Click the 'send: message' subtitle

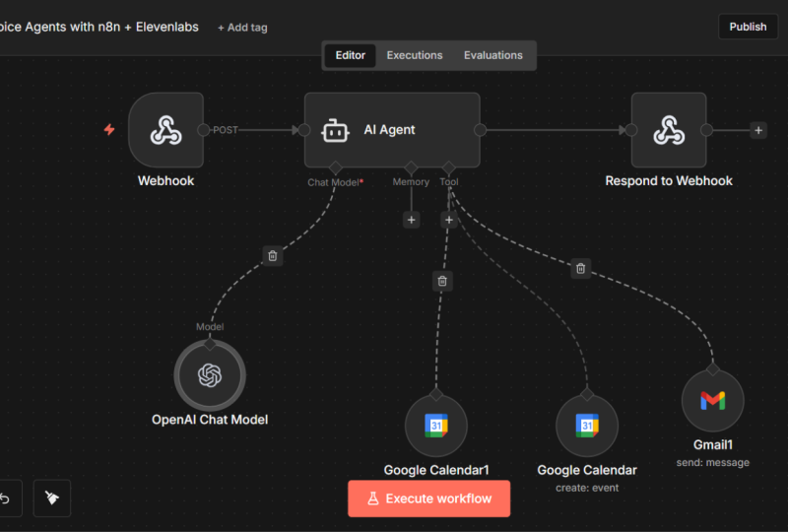[712, 463]
